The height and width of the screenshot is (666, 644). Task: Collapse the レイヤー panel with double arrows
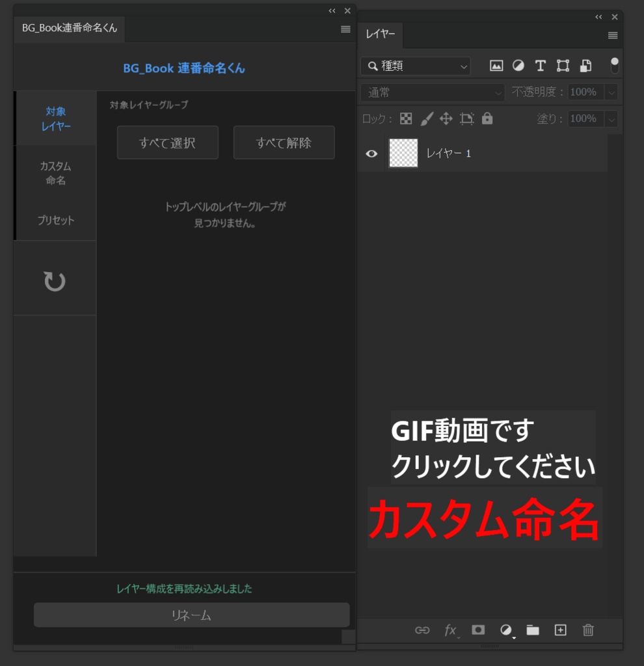point(598,17)
